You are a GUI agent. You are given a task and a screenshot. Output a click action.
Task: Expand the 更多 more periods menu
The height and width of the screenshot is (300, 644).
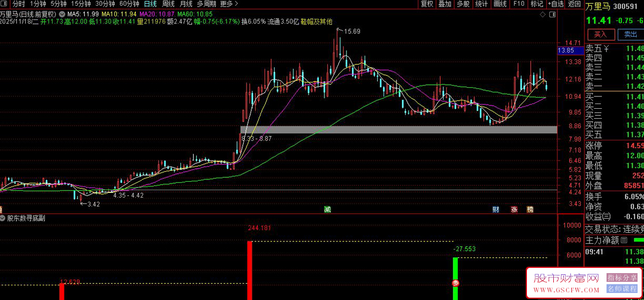(x=229, y=4)
